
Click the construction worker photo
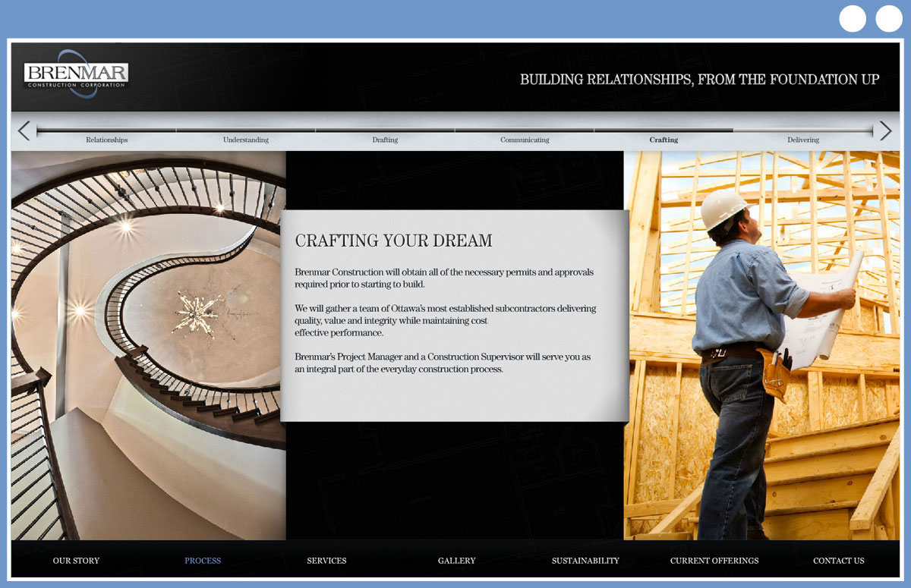[x=761, y=345]
